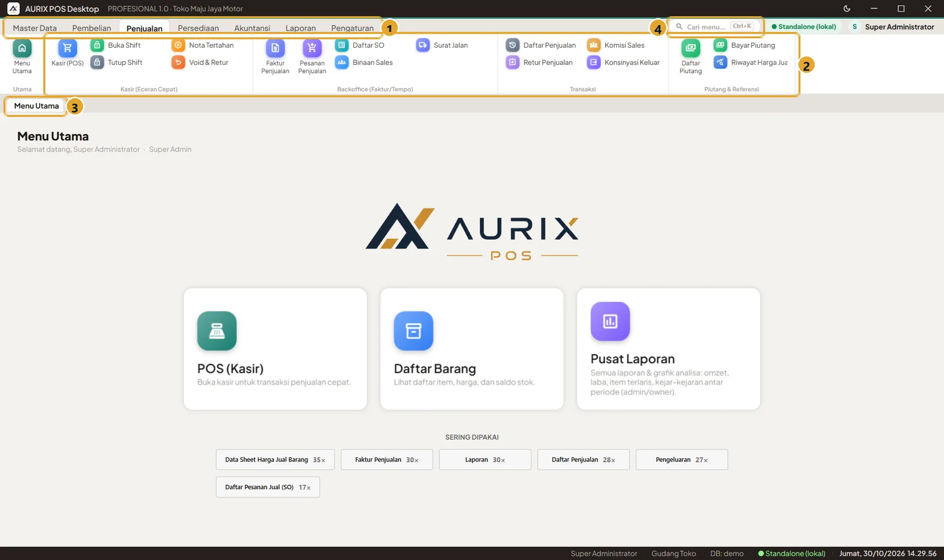
Task: Open Daftar Pesanan Jual (SO) shortcut
Action: [268, 487]
